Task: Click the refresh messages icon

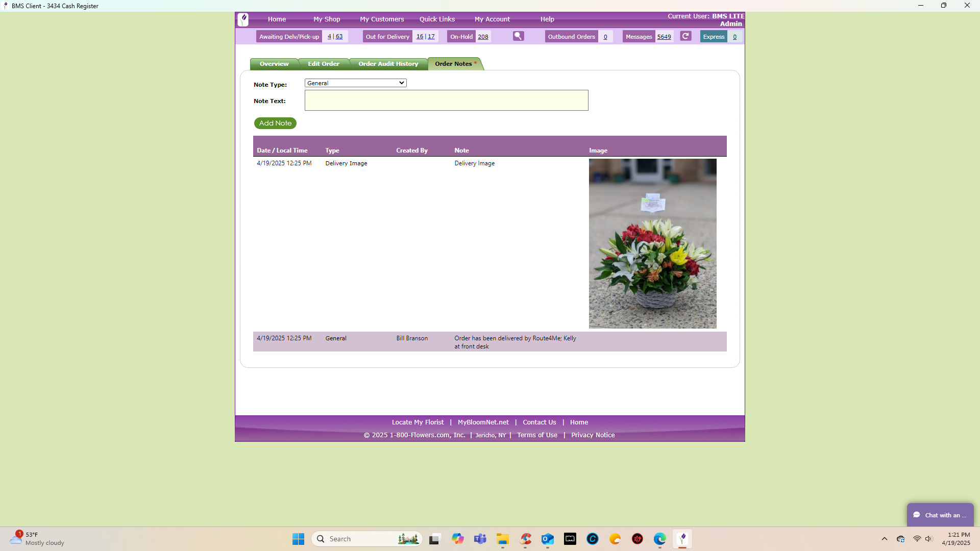Action: [x=685, y=36]
